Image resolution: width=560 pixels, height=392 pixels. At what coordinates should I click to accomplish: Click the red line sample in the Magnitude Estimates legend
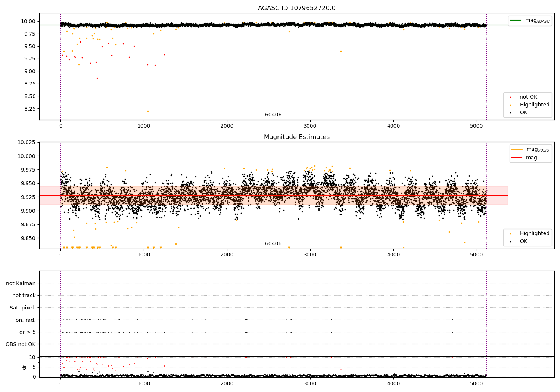click(x=517, y=158)
